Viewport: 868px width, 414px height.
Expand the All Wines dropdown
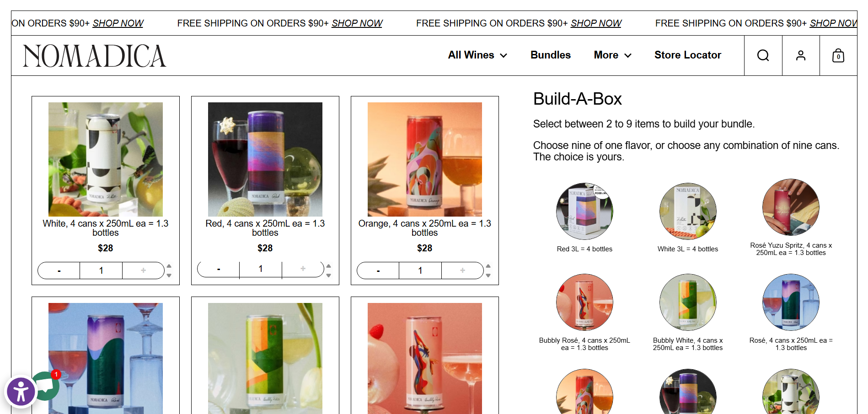click(477, 55)
